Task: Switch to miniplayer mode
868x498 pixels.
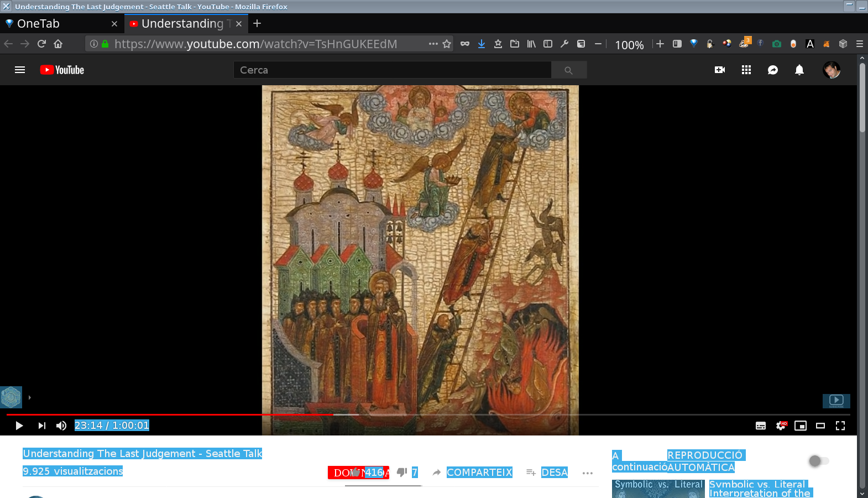Action: click(801, 426)
